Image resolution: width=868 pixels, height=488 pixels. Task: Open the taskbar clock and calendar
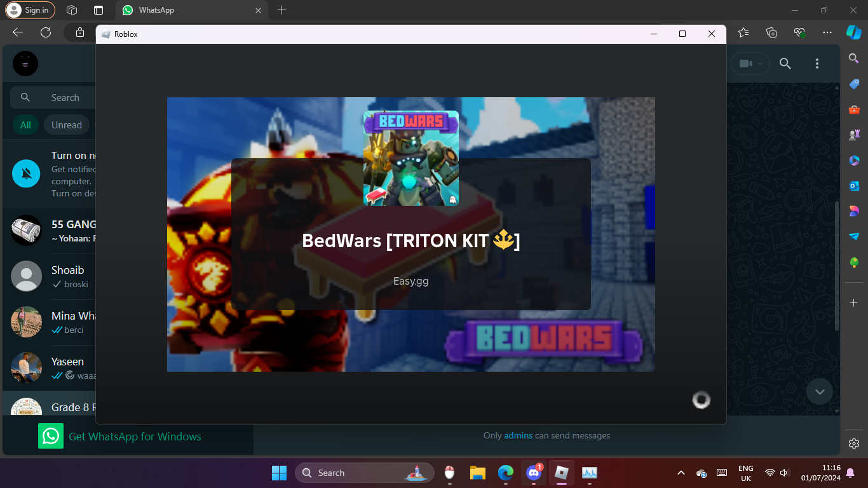pyautogui.click(x=821, y=473)
